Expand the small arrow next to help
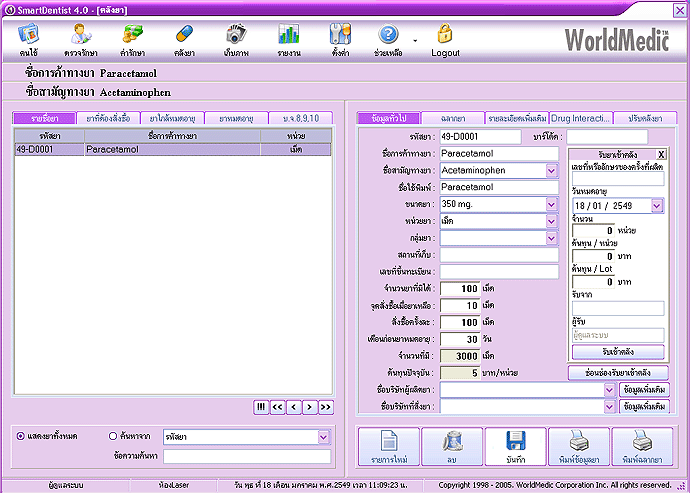This screenshot has height=493, width=690. tap(415, 41)
